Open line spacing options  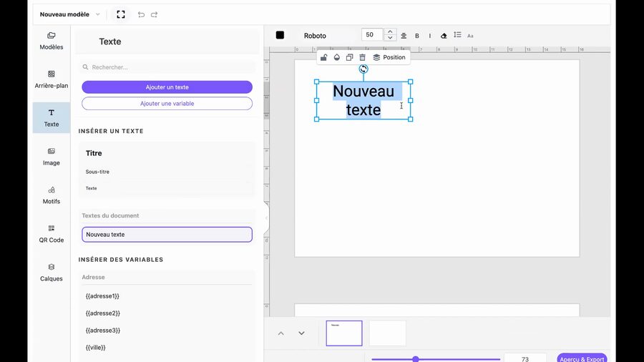click(457, 35)
